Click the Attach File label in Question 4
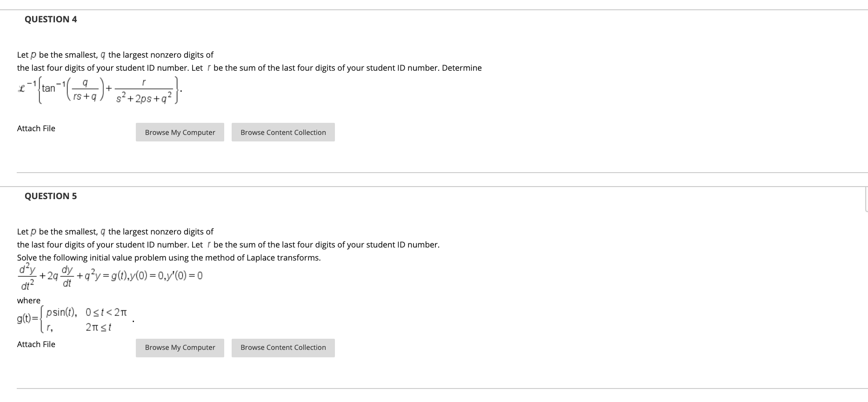Image resolution: width=868 pixels, height=402 pixels. pyautogui.click(x=36, y=128)
